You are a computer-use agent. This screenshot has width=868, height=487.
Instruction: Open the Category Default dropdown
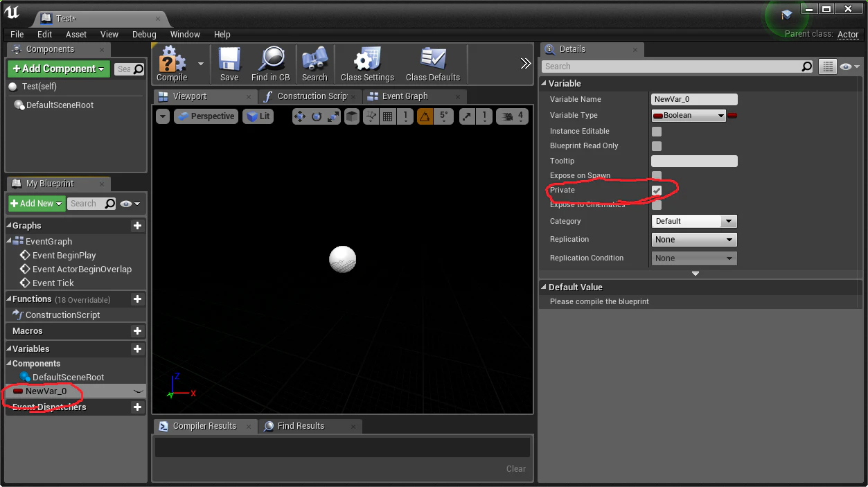pos(694,221)
